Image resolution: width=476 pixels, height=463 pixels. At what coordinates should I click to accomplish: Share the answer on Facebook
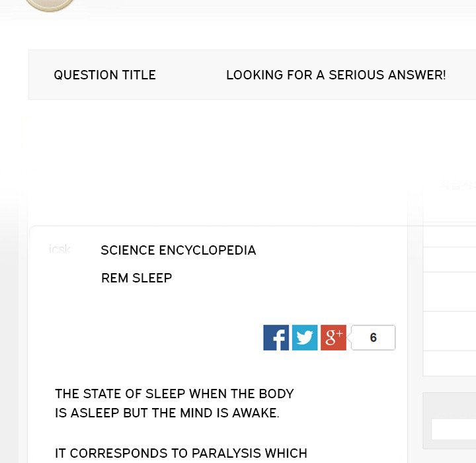coord(276,338)
